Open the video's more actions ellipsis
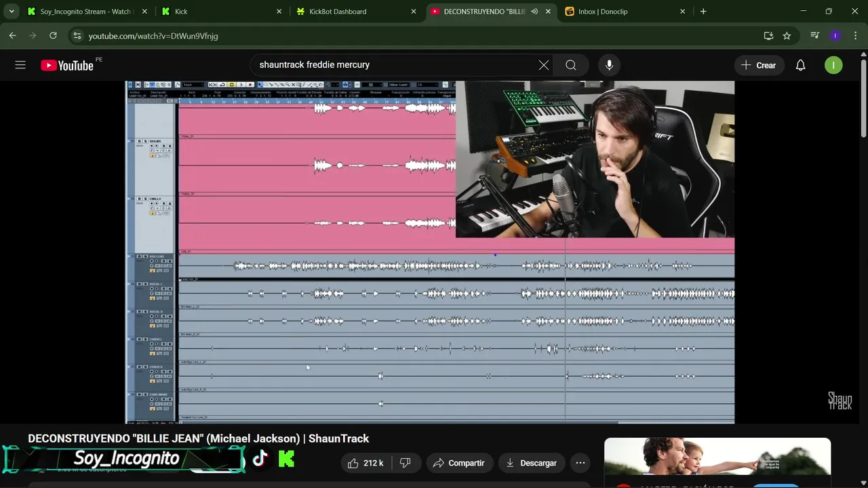 tap(580, 463)
